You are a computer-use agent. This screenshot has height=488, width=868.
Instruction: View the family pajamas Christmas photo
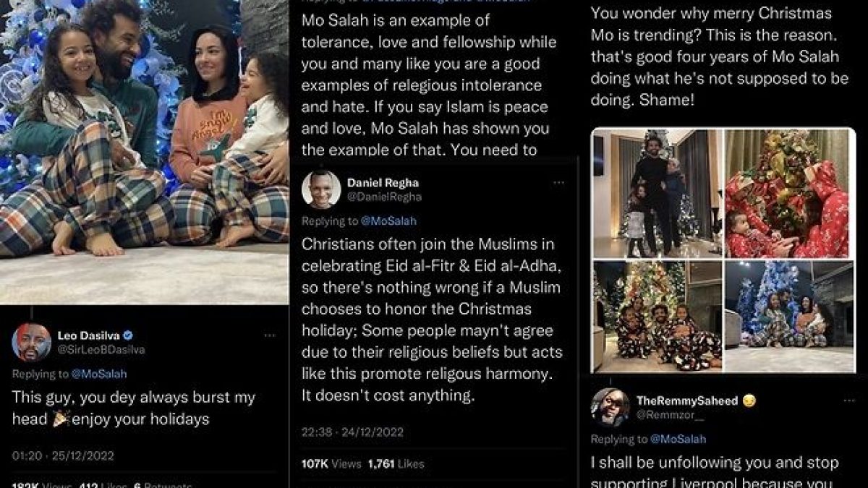click(145, 152)
